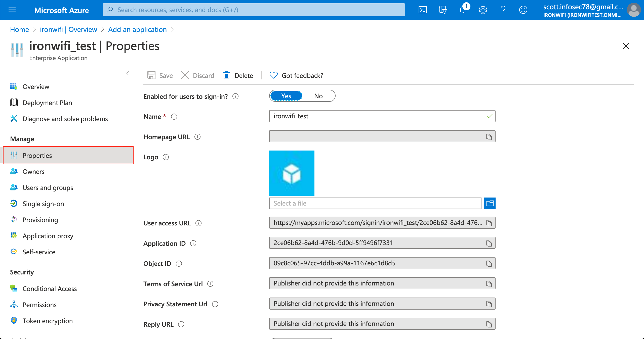The width and height of the screenshot is (644, 339).
Task: Keep Yes selected for user sign-in
Action: 286,96
